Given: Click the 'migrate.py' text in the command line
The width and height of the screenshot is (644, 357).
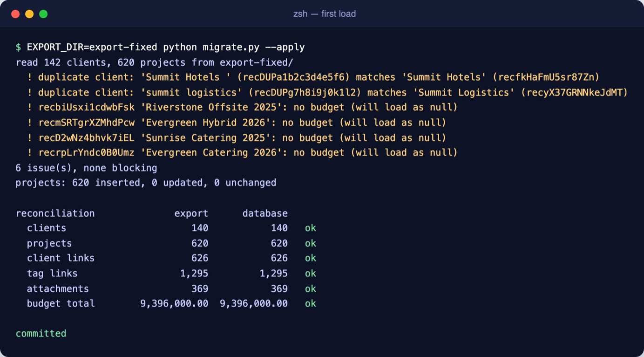Looking at the screenshot, I should click(231, 47).
